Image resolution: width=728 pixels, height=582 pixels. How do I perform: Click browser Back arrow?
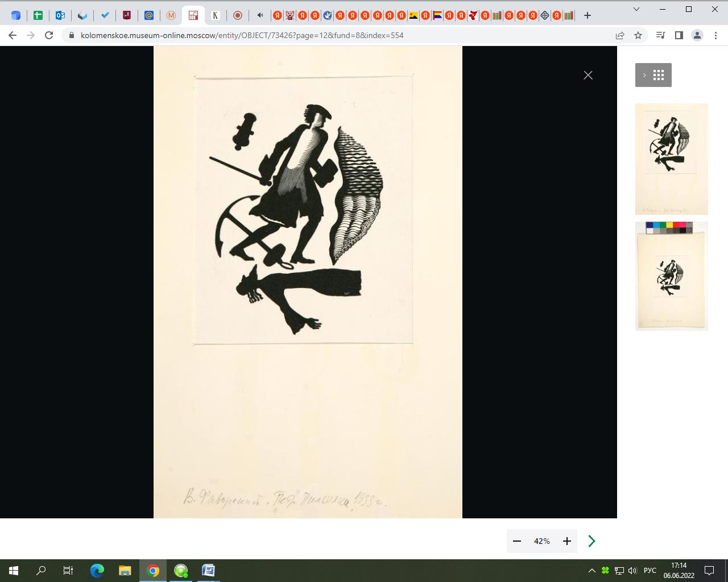click(x=13, y=35)
